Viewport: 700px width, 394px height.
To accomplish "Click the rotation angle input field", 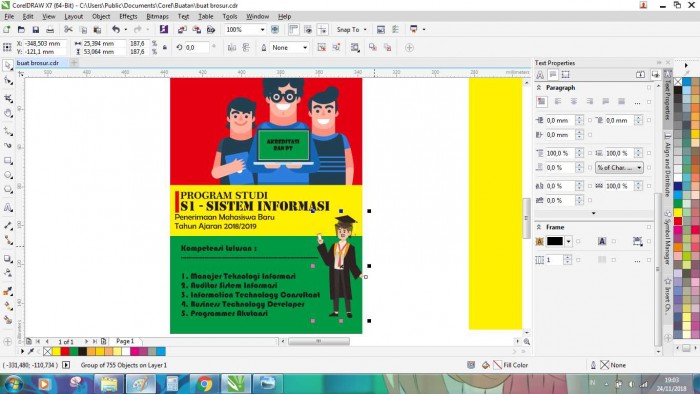I will [197, 47].
